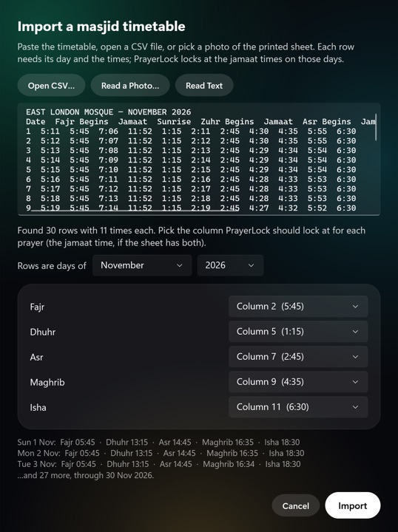
Task: Click the 'Date Fajr Begins Jamaat' header line
Action: [x=200, y=121]
